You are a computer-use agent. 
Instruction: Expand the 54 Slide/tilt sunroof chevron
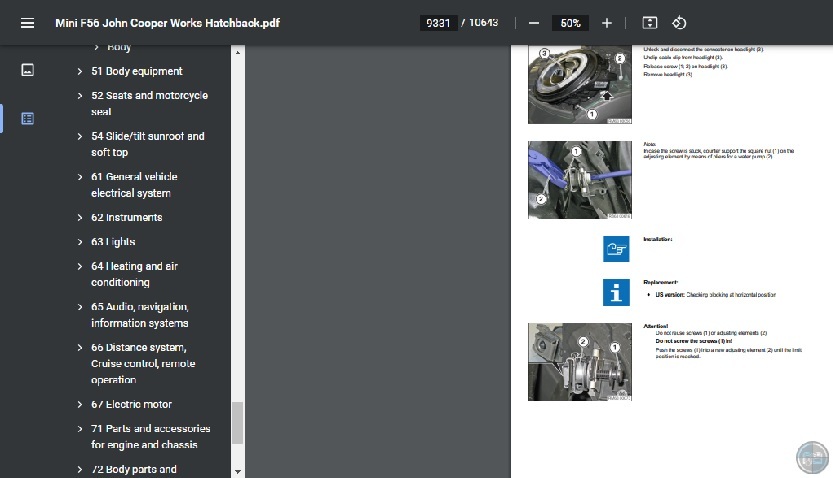(x=80, y=136)
